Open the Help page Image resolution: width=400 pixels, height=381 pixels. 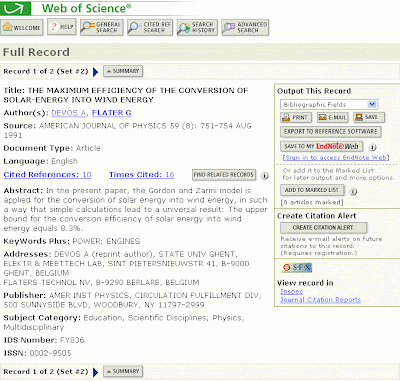[62, 27]
